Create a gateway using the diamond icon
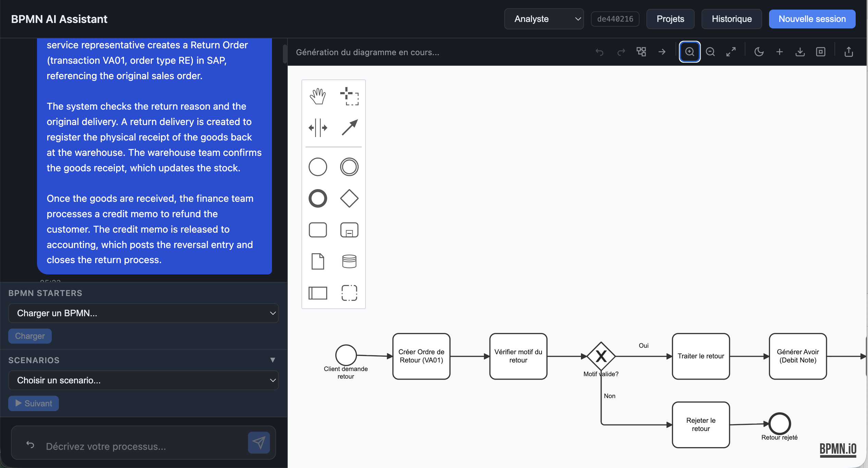Screen dimensions: 868x468 click(349, 198)
